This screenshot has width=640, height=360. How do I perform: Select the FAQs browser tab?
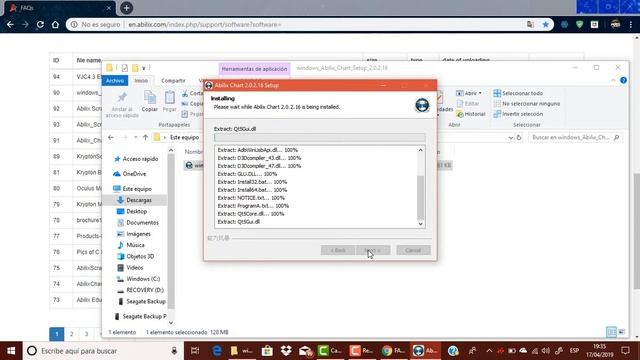(x=59, y=8)
